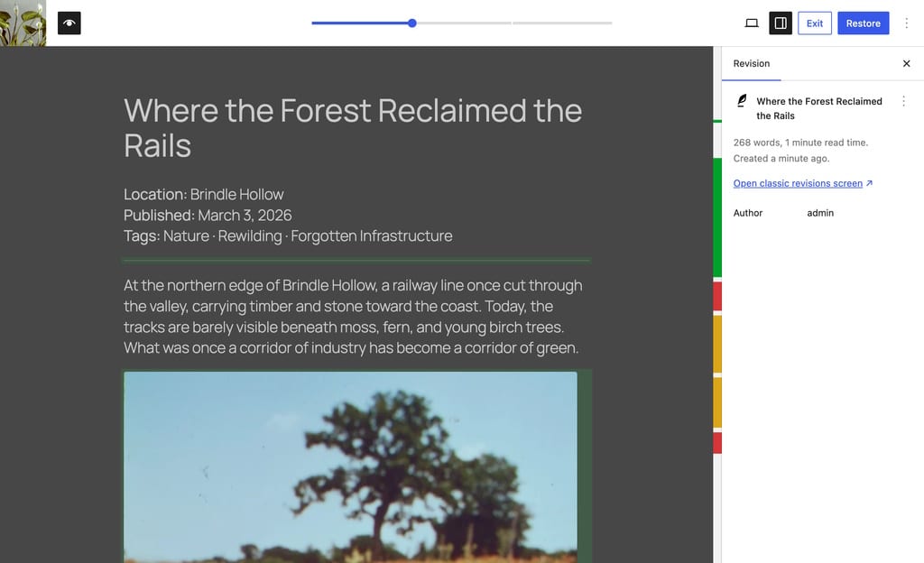The height and width of the screenshot is (563, 924).
Task: Open classic revisions screen link
Action: point(798,184)
